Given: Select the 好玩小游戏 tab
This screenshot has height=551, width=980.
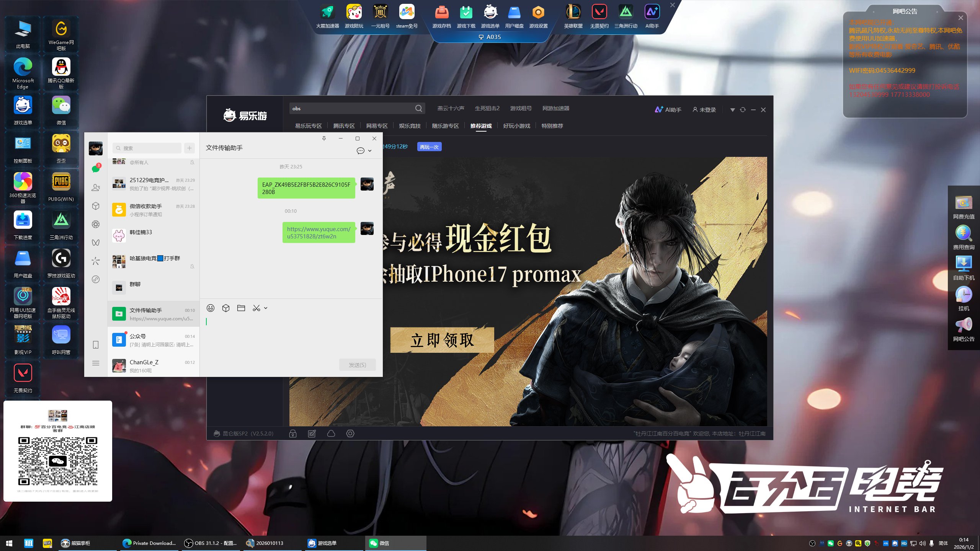Looking at the screenshot, I should [x=516, y=126].
